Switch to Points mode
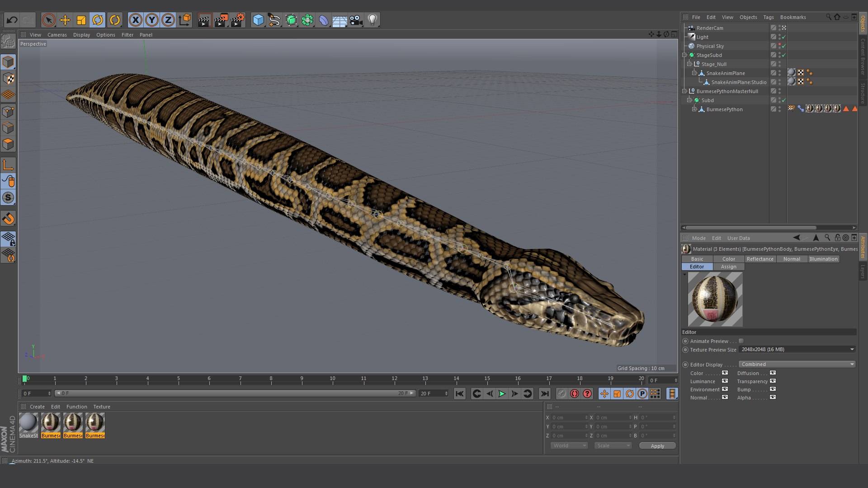Image resolution: width=868 pixels, height=488 pixels. coord(8,112)
